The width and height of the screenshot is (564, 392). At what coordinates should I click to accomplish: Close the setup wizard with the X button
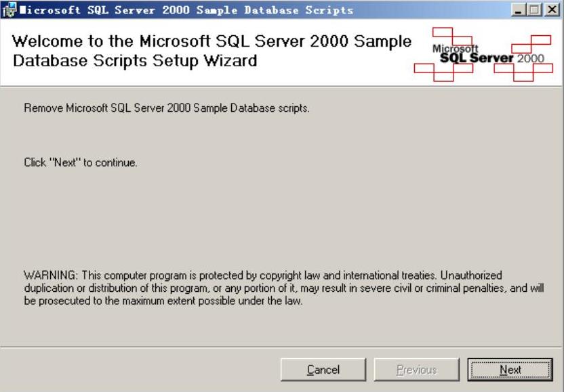click(x=552, y=10)
